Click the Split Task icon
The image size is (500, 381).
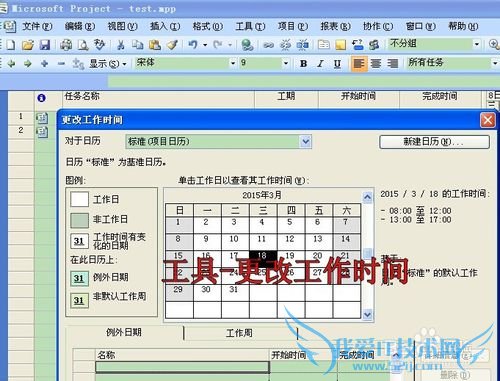point(303,45)
